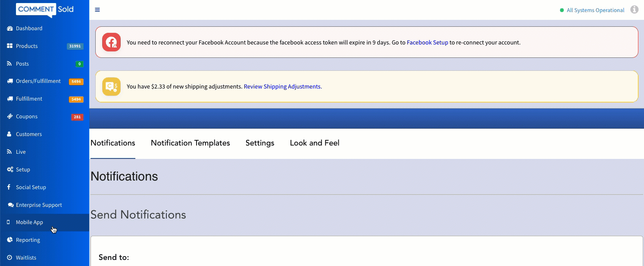
Task: Select the Products grid icon in sidebar
Action: (x=9, y=46)
